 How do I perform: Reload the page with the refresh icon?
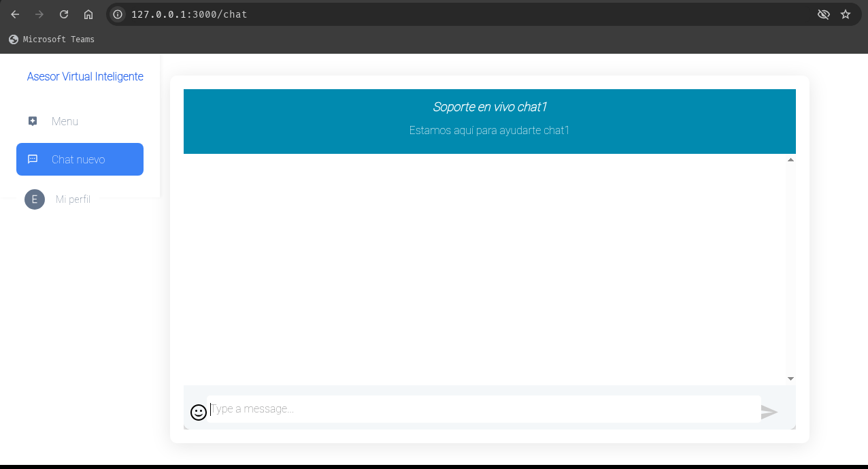click(64, 14)
